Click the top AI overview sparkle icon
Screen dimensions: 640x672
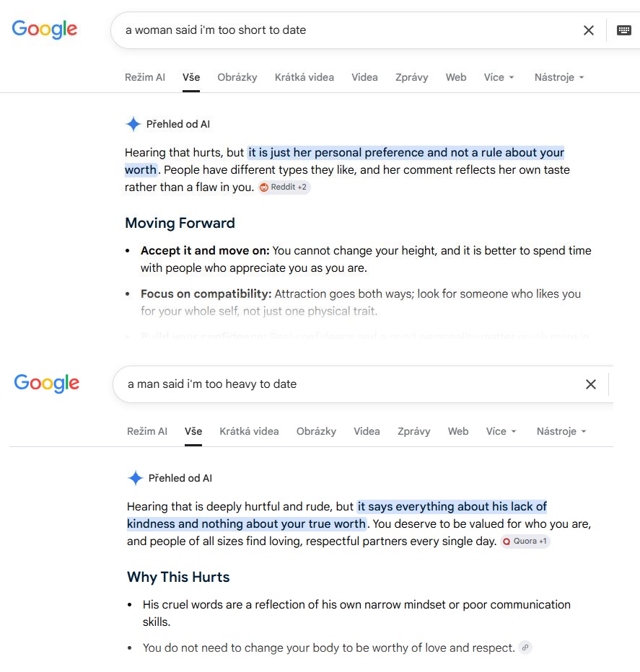133,124
